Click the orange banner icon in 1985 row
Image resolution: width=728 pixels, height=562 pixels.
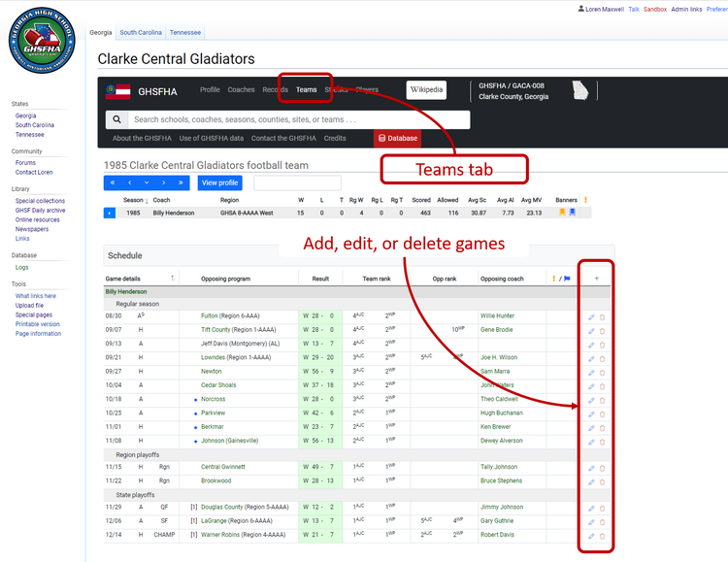(x=562, y=213)
